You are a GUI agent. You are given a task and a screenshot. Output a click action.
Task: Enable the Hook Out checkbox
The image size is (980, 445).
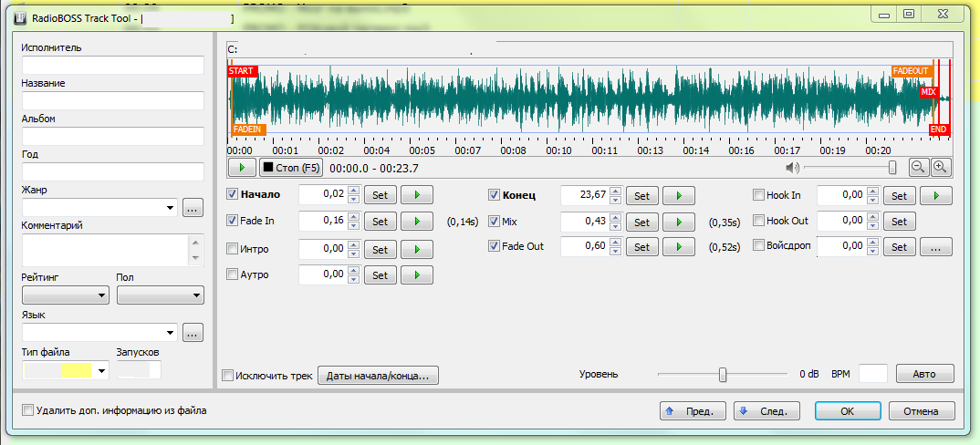tap(759, 221)
